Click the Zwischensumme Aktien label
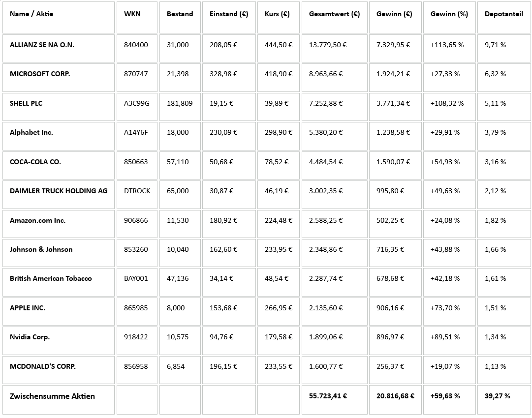 (52, 396)
